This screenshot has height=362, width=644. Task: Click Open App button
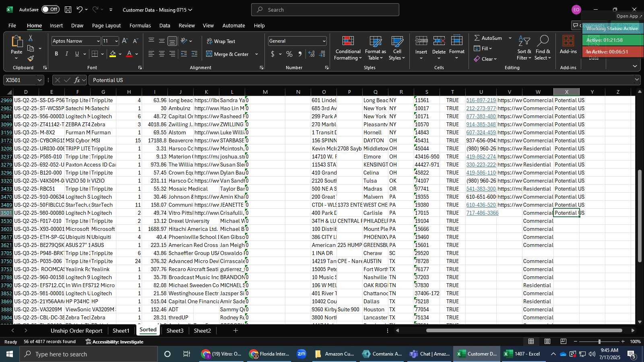coord(630,16)
